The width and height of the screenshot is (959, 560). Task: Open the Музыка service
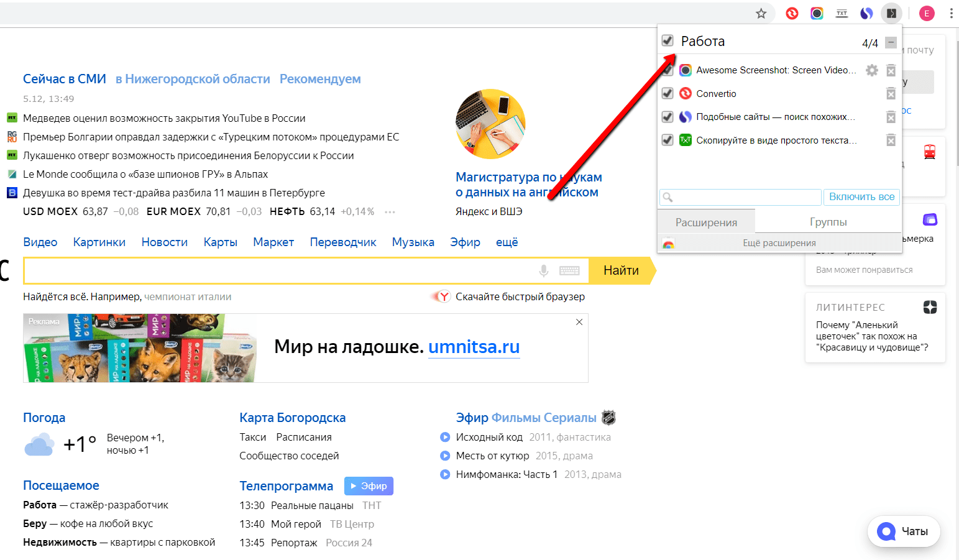pyautogui.click(x=413, y=242)
